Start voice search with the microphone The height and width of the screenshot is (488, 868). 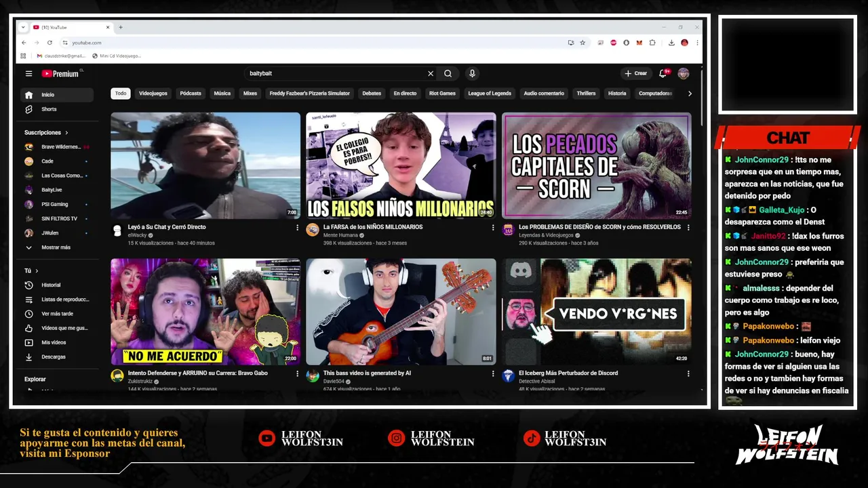coord(472,73)
